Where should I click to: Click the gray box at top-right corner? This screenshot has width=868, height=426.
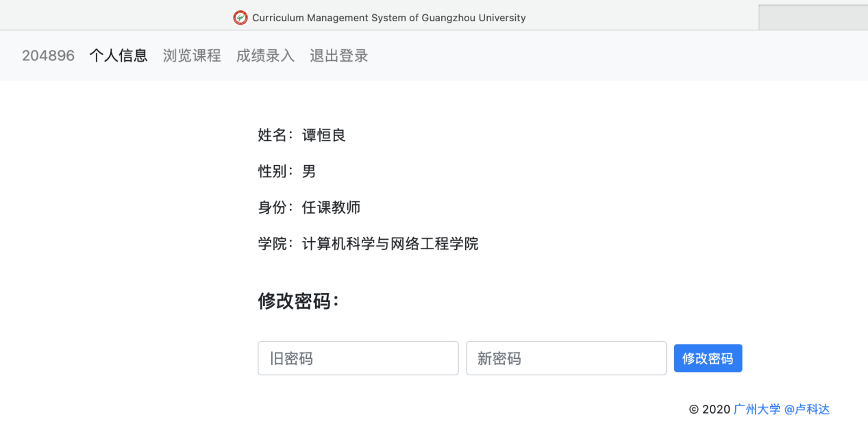point(813,17)
